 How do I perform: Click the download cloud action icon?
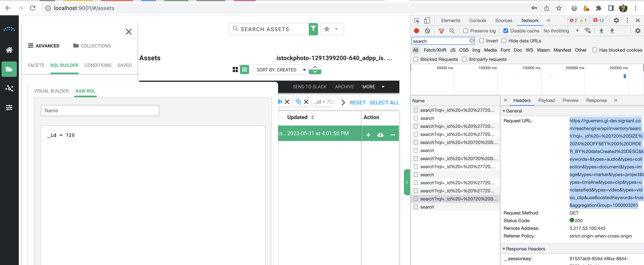(380, 135)
